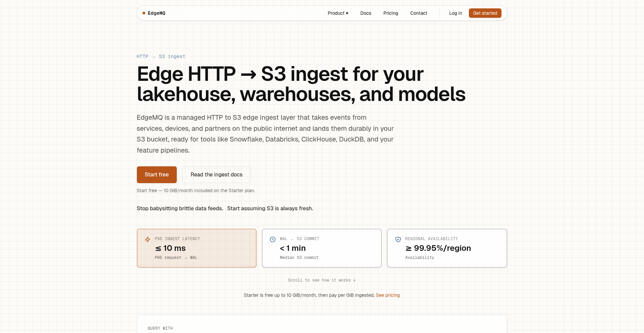Click the 'HTTP → S3 ingest' eyebrow label

point(161,57)
